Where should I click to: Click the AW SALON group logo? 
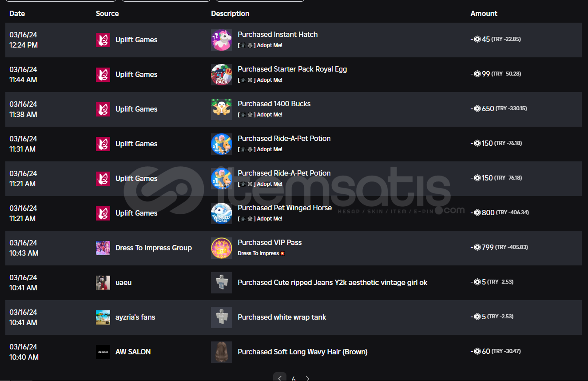click(x=103, y=352)
